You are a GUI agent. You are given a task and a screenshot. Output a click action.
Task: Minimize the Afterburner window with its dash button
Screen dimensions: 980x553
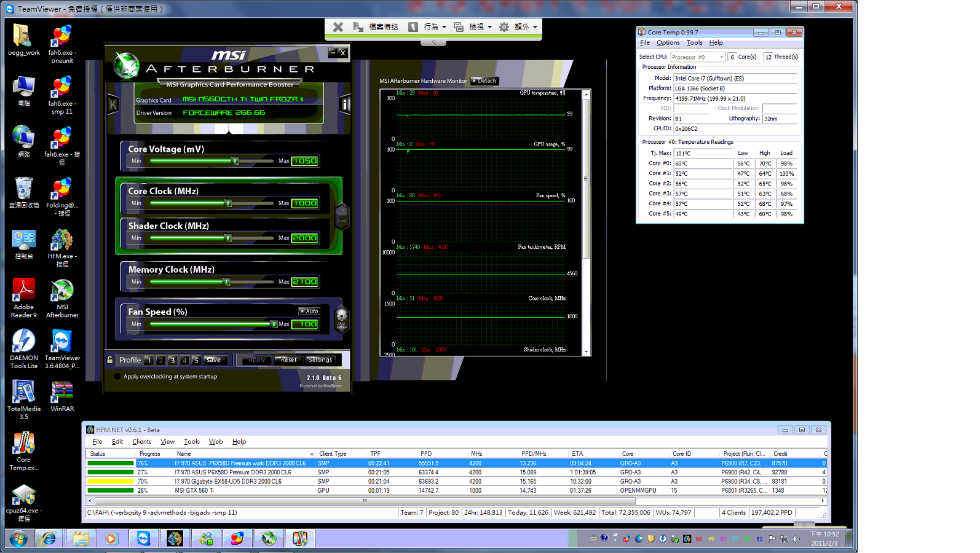[x=332, y=53]
